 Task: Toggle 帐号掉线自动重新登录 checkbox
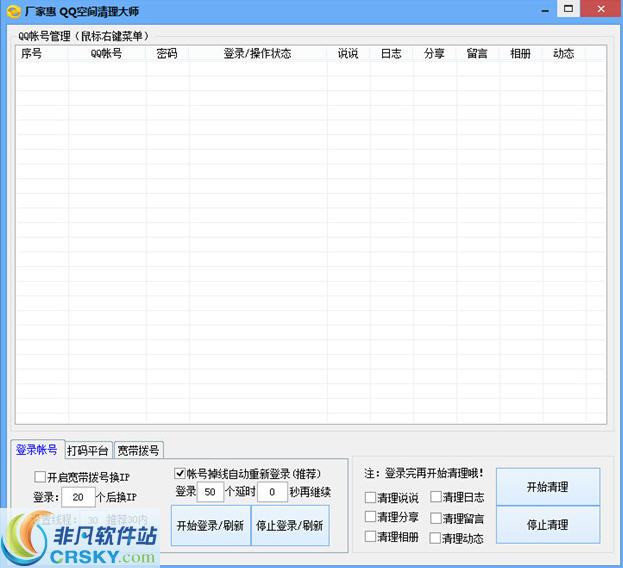click(x=180, y=473)
